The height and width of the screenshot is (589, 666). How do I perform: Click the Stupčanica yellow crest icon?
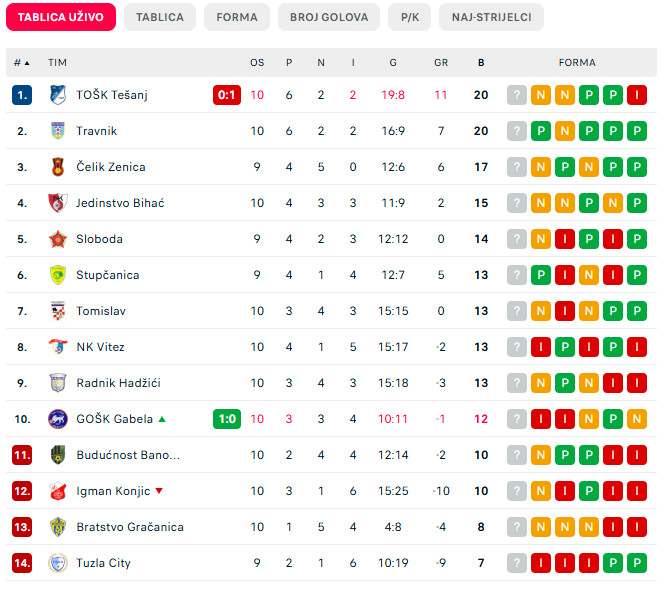pos(58,275)
